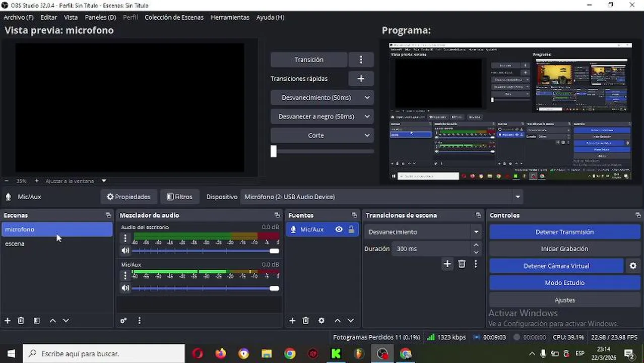
Task: Zoom in preview plus icon
Action: tap(36, 180)
